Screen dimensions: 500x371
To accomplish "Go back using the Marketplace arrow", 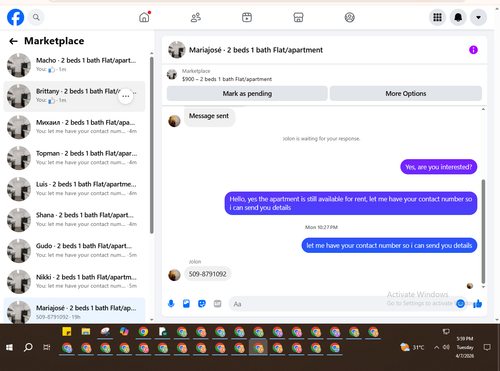I will [13, 41].
